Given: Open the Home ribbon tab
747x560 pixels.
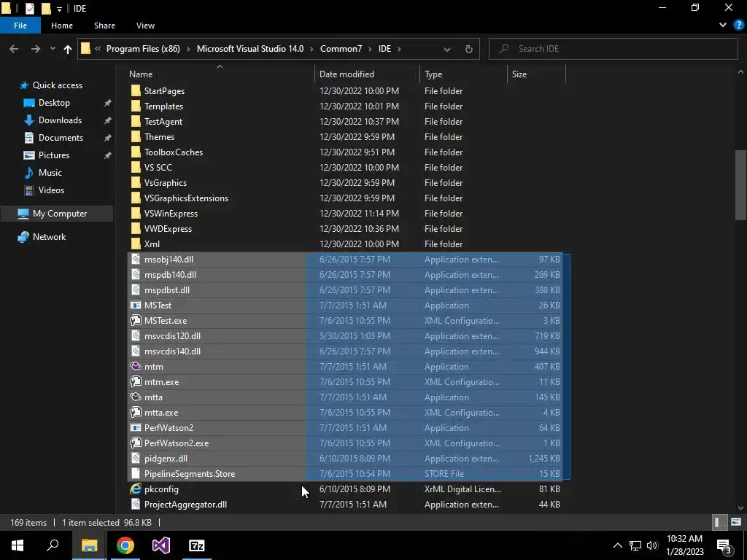Looking at the screenshot, I should click(x=62, y=26).
